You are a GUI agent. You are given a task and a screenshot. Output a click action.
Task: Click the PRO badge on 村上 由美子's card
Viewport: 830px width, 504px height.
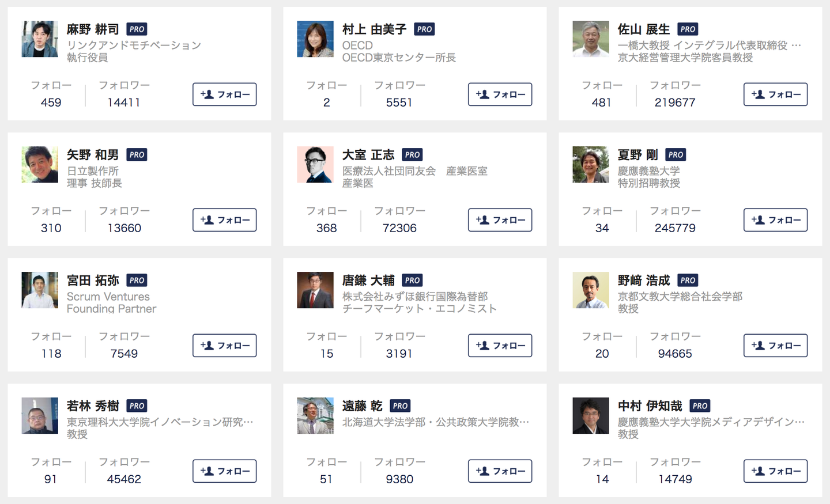coord(424,29)
